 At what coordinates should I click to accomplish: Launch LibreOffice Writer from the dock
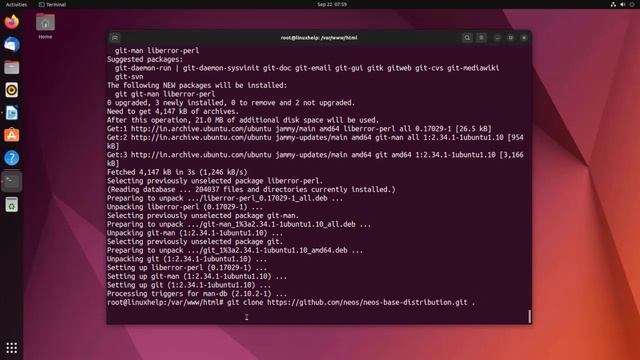[11, 113]
